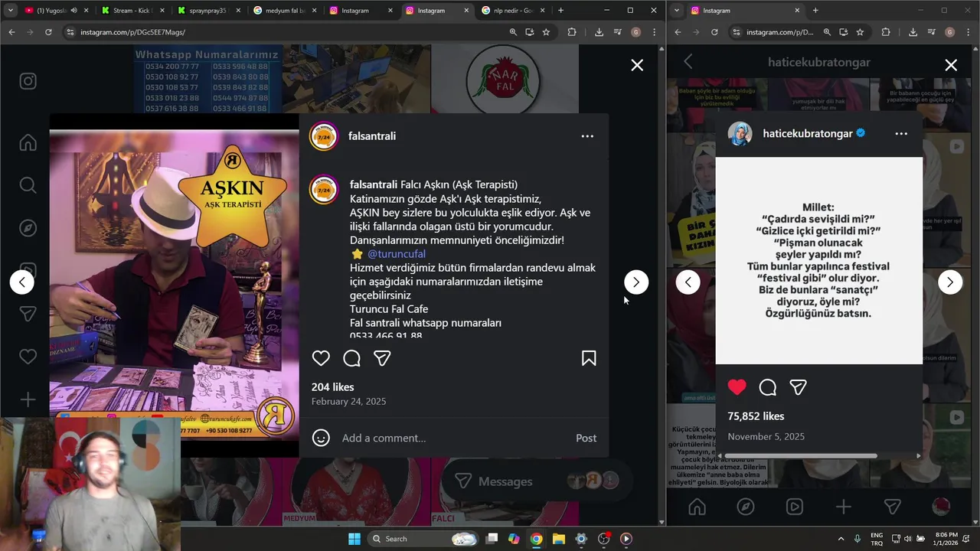Open comment icon on falsantrali post
The height and width of the screenshot is (551, 980).
pos(351,358)
